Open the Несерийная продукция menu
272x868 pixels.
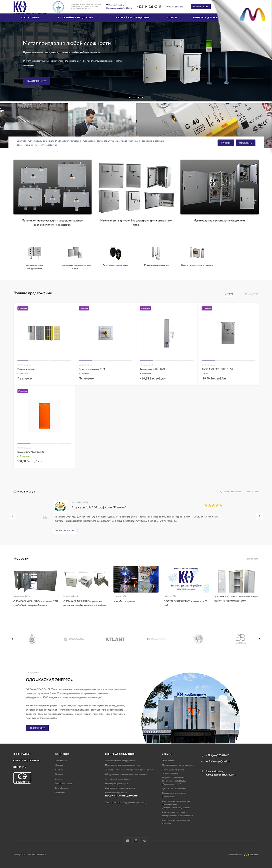(132, 17)
